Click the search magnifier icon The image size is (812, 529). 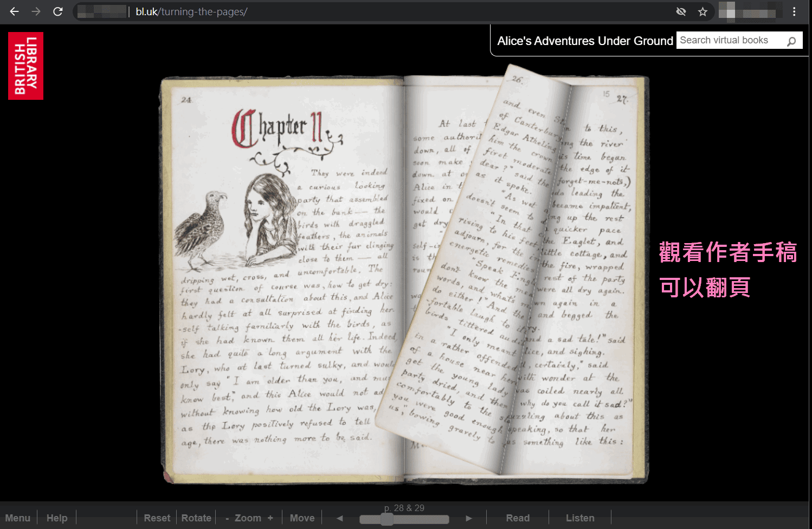[791, 41]
